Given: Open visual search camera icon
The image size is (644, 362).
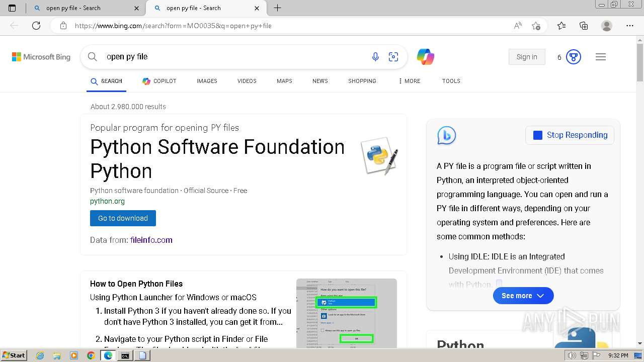Looking at the screenshot, I should click(x=393, y=57).
